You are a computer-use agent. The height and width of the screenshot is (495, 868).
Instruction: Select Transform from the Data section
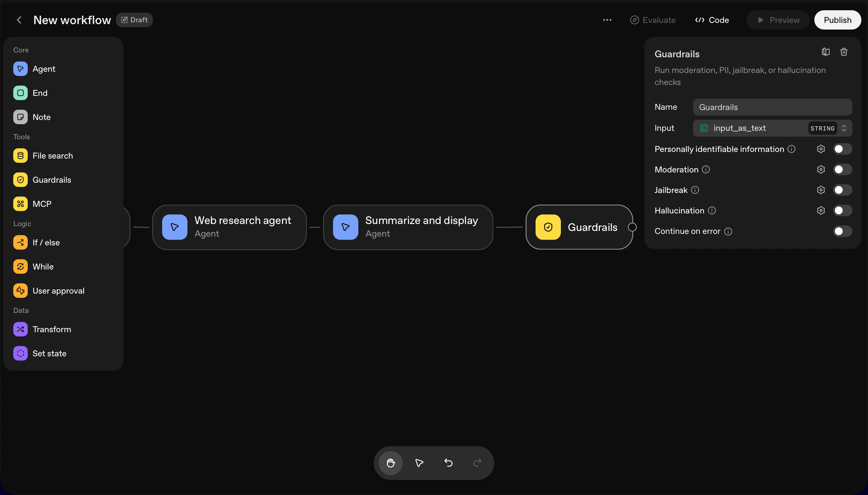pos(52,329)
